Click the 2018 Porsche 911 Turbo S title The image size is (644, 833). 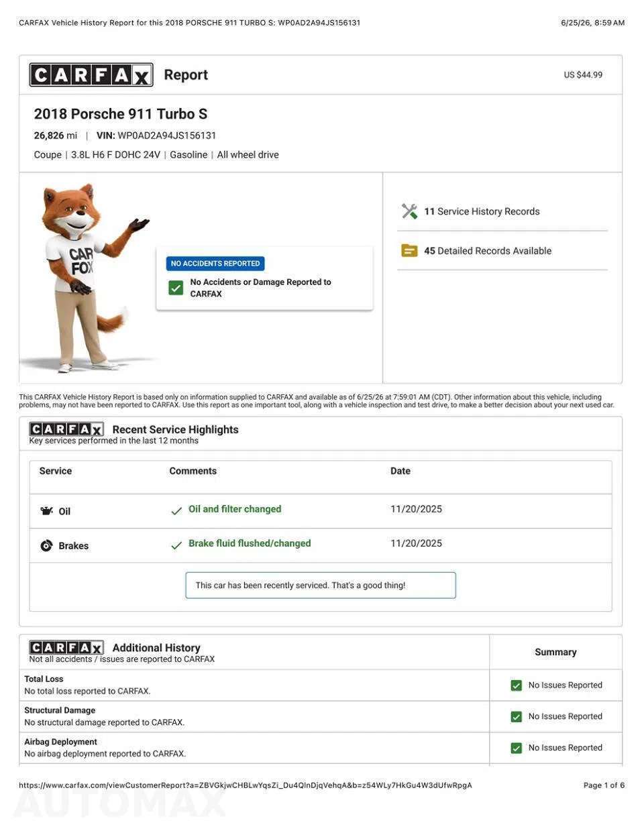[121, 114]
